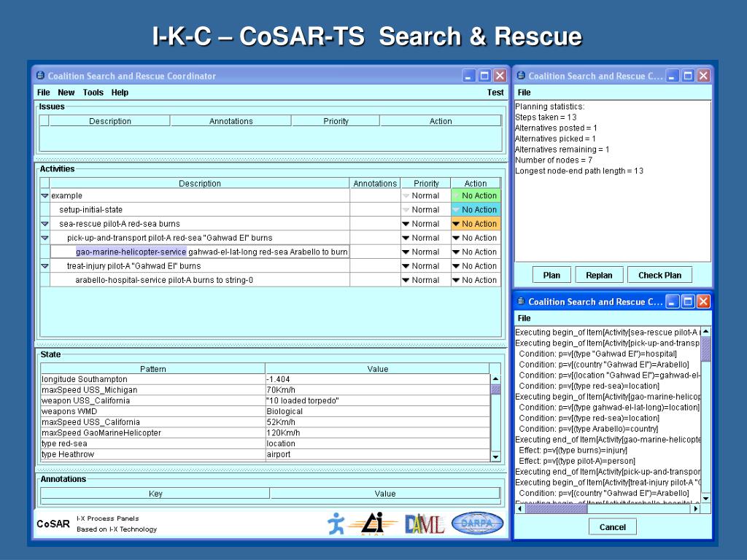Click Coordinator window title bar icon
Viewport: 747px width, 560px height.
click(x=41, y=76)
